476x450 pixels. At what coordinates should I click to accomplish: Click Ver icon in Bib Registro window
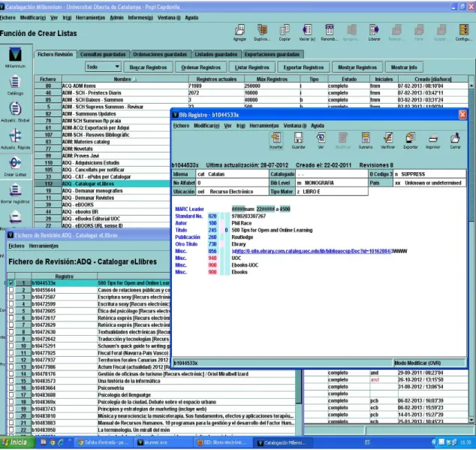[321, 140]
